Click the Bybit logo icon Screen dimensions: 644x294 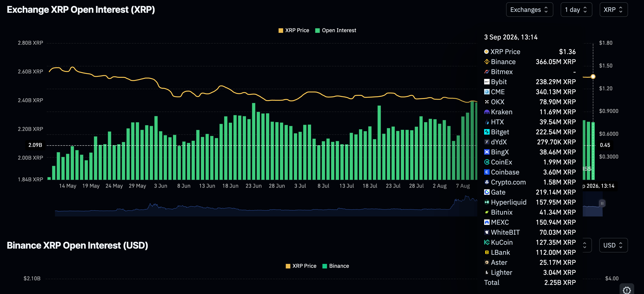point(486,82)
